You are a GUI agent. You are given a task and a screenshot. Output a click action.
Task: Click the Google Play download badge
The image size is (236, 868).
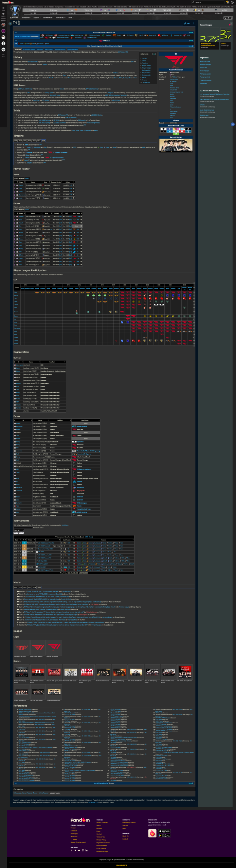click(164, 835)
